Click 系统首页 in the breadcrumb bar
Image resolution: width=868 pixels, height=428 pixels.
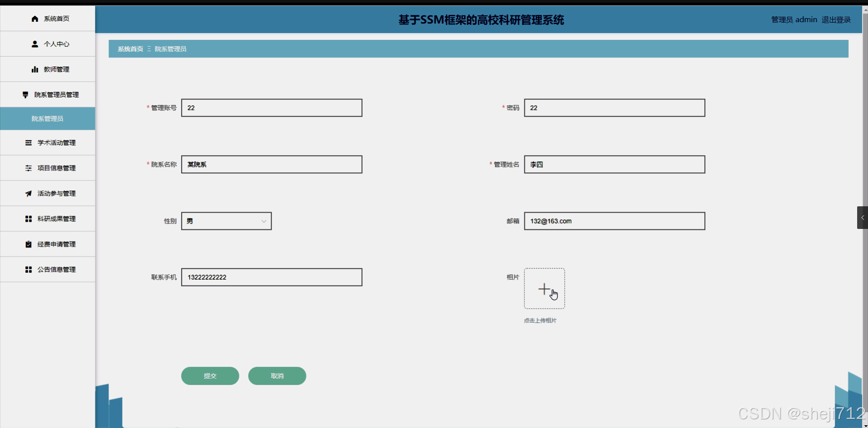129,48
